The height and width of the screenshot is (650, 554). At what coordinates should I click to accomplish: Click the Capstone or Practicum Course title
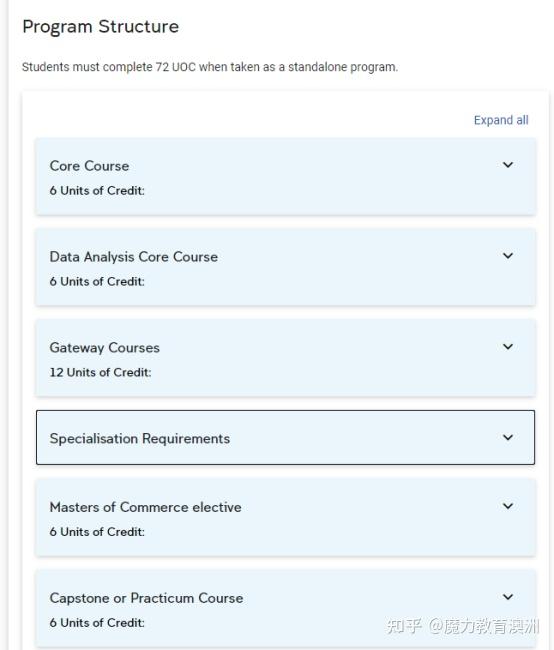146,598
